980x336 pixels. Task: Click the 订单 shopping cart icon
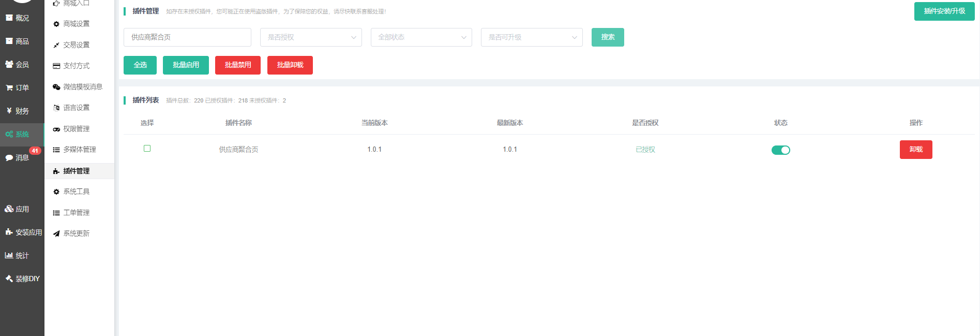tap(9, 87)
